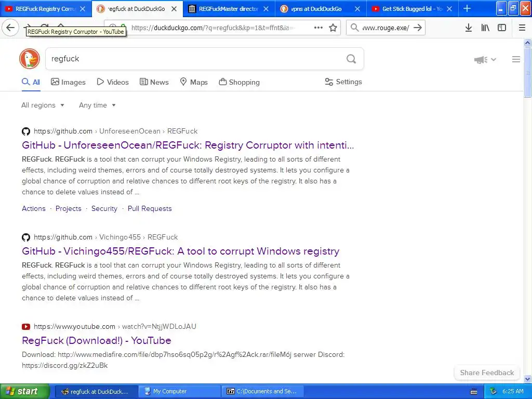Image resolution: width=532 pixels, height=399 pixels.
Task: Click the page scrollbar down arrow
Action: pos(528,379)
